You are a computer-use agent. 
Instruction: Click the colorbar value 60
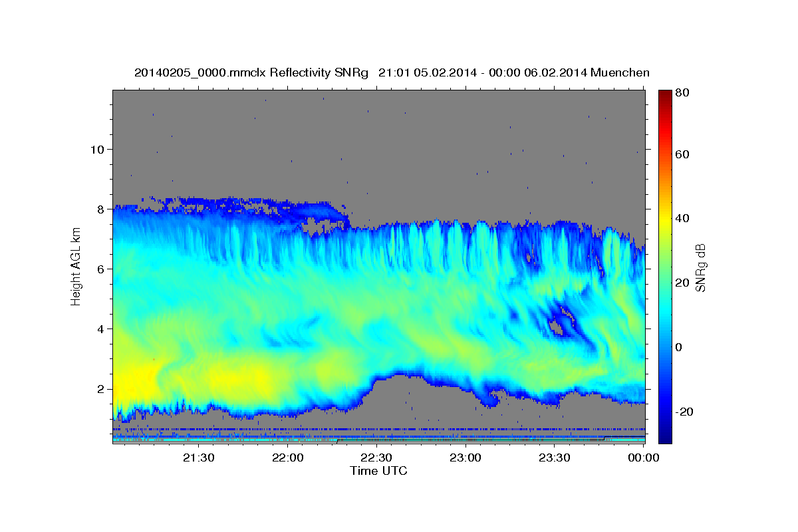(682, 154)
